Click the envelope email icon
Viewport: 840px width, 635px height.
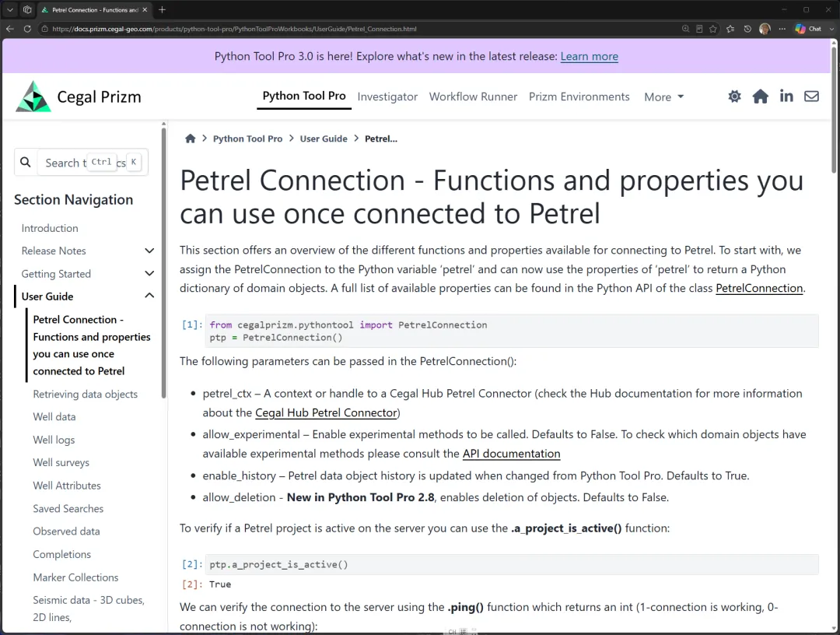pyautogui.click(x=811, y=96)
